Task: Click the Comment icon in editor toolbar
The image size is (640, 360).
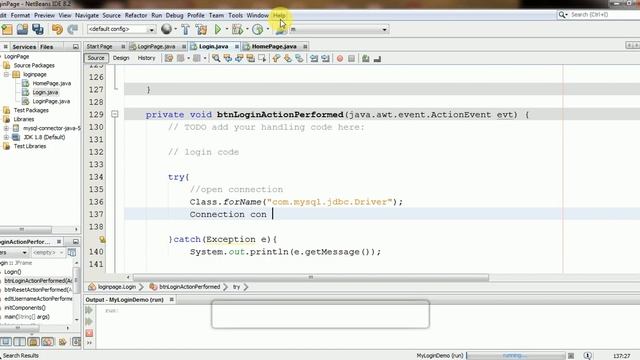Action: (366, 59)
